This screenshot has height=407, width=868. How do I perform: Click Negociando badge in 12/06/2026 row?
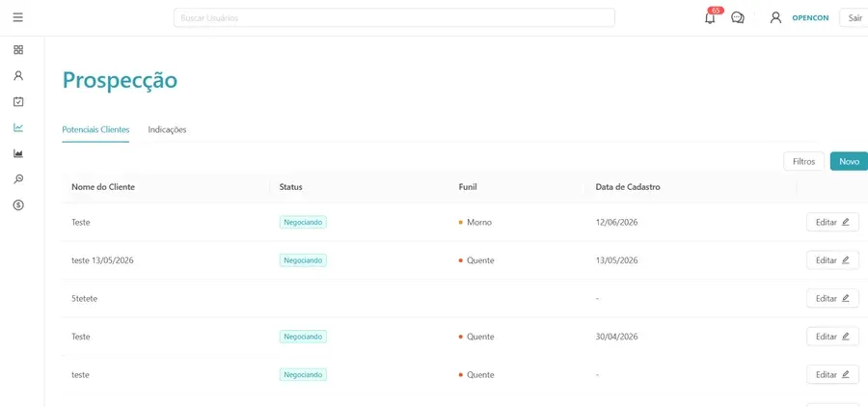pyautogui.click(x=303, y=222)
